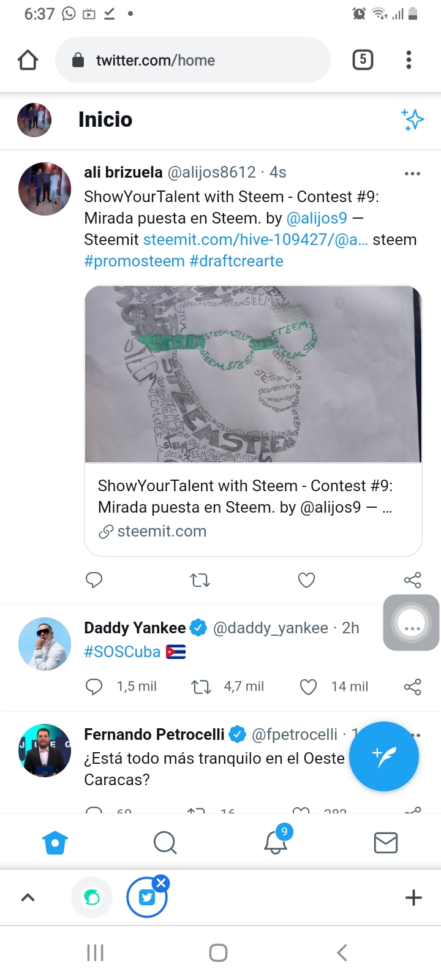
Task: Reply to ali brizuela's tweet
Action: [x=94, y=580]
